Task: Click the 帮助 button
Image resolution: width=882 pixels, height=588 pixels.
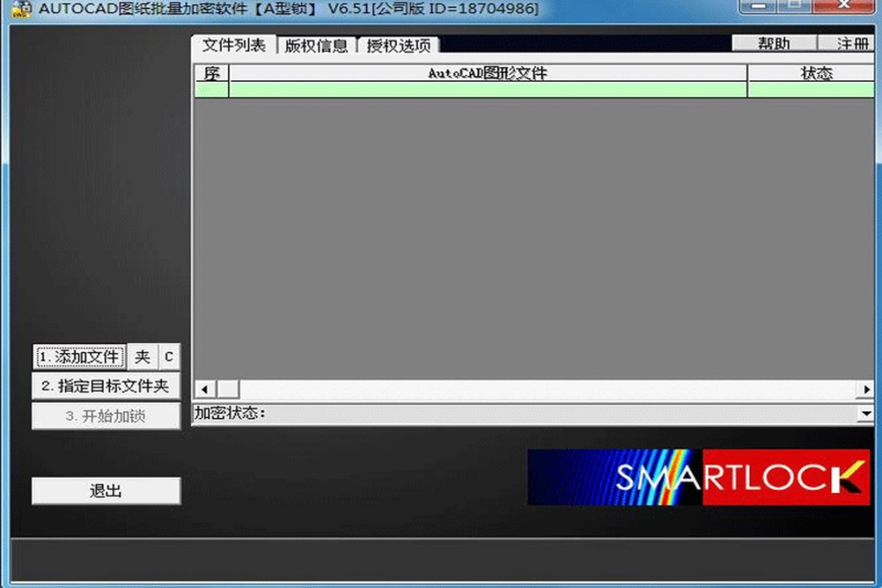Action: pyautogui.click(x=773, y=43)
